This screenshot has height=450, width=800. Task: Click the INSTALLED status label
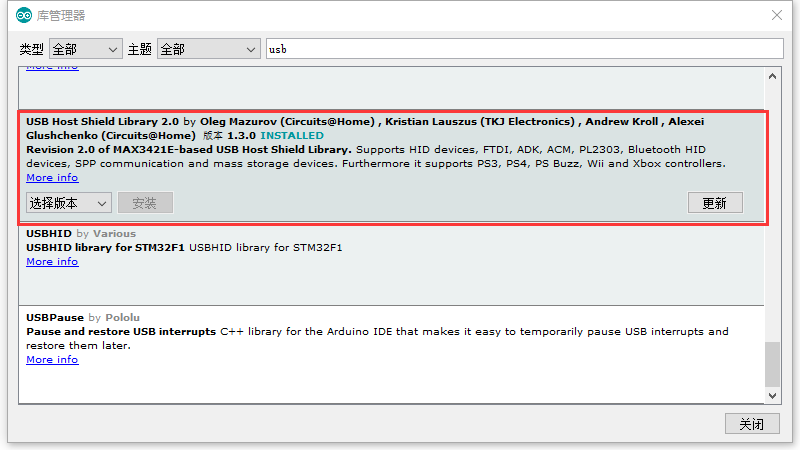pyautogui.click(x=292, y=135)
